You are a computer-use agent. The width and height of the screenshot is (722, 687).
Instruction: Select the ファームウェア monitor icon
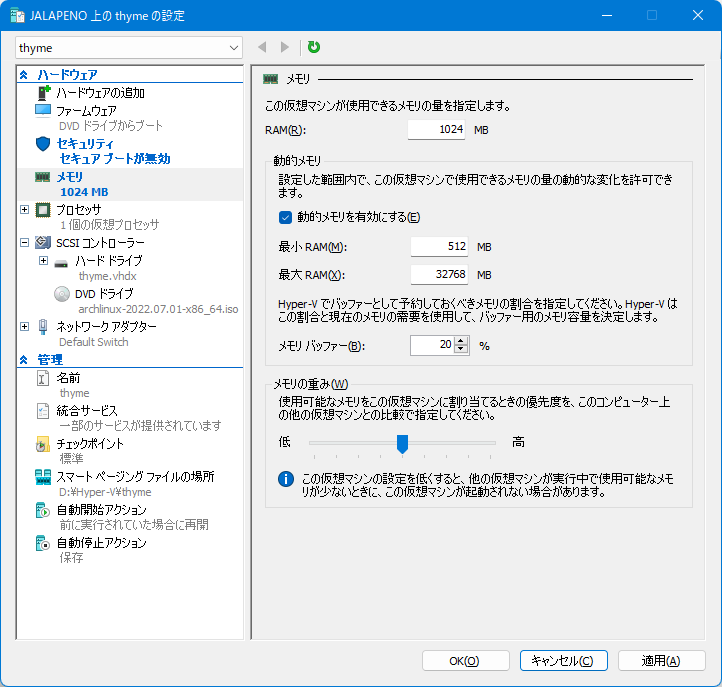tap(43, 111)
